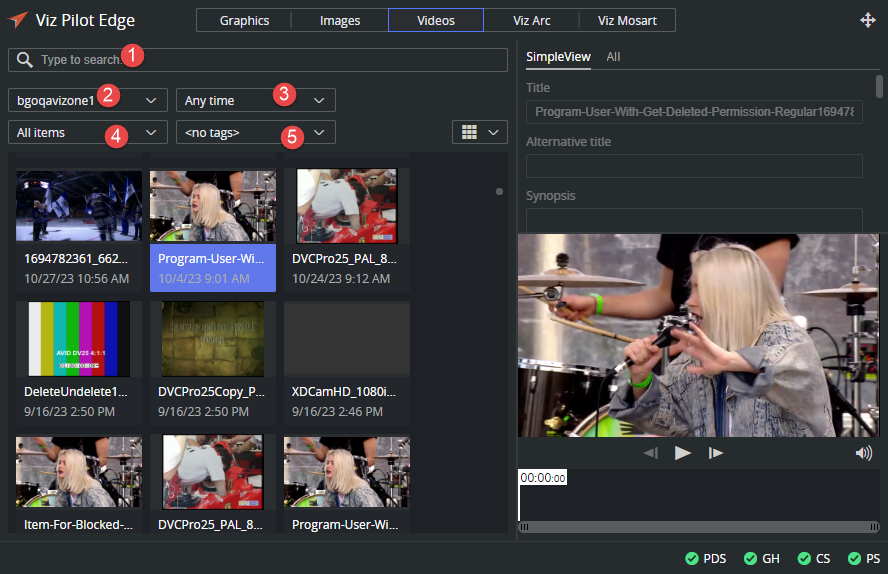Click the PDS status indicator
This screenshot has height=574, width=888.
pos(706,559)
